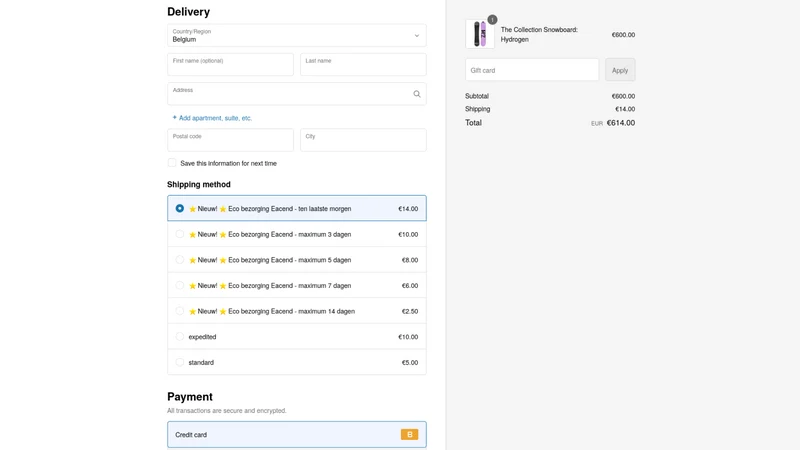Click the €614.00 total amount
The width and height of the screenshot is (800, 450).
[621, 123]
